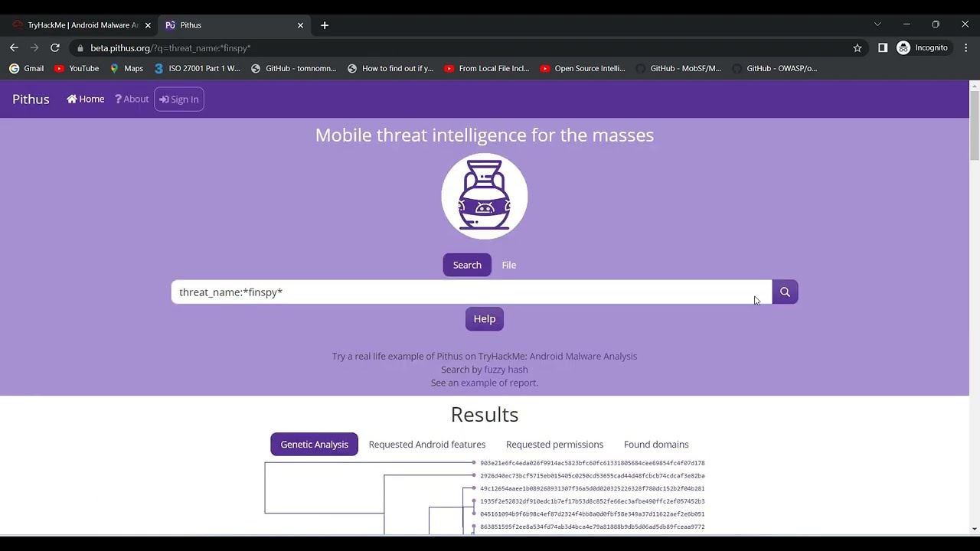980x551 pixels.
Task: Reload the page
Action: coord(55,47)
